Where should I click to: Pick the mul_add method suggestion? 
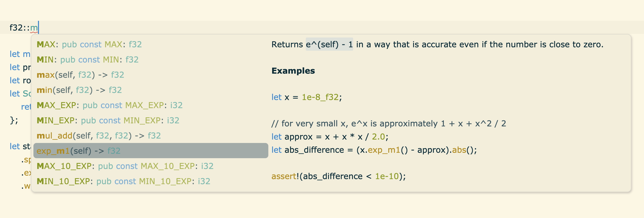(x=98, y=136)
